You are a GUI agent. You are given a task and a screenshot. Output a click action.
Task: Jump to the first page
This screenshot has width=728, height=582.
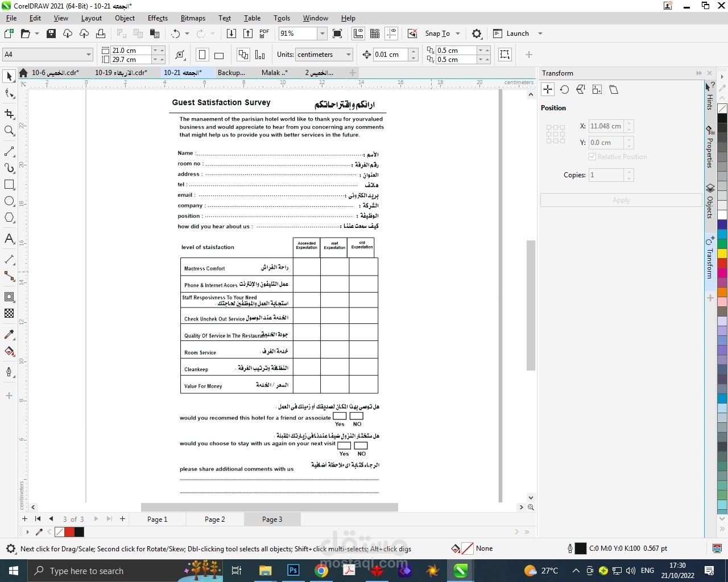(x=38, y=519)
